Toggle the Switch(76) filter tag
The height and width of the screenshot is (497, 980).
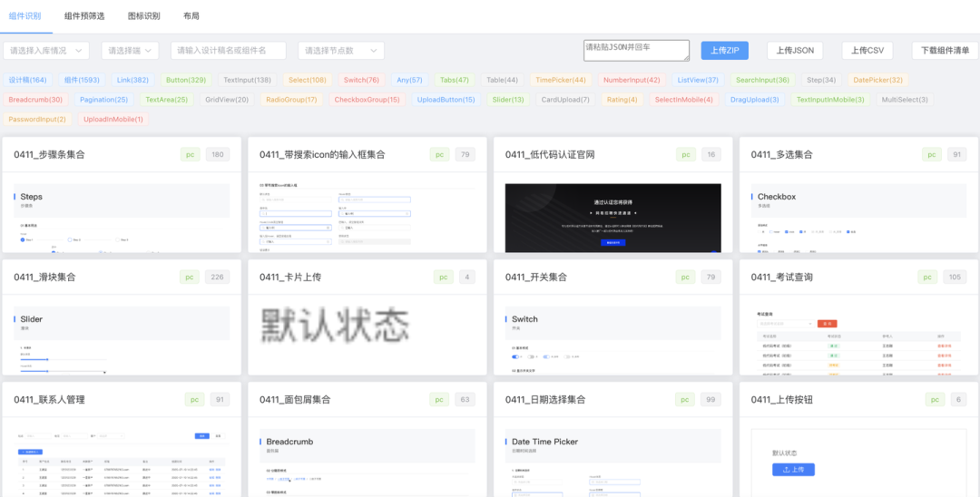[361, 80]
